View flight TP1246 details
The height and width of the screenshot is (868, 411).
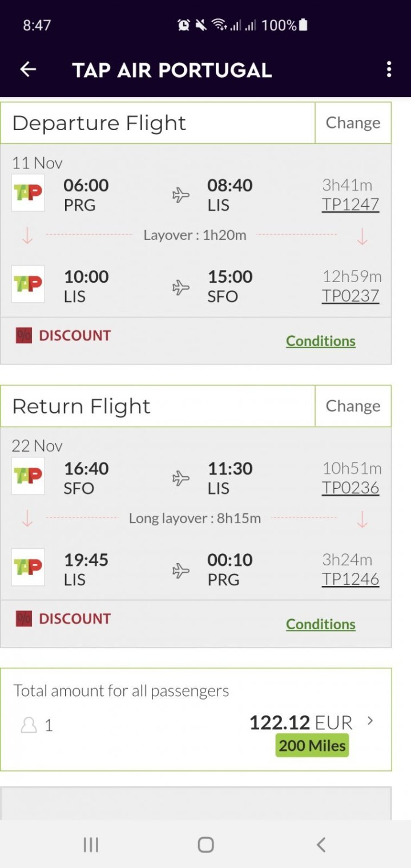point(350,579)
